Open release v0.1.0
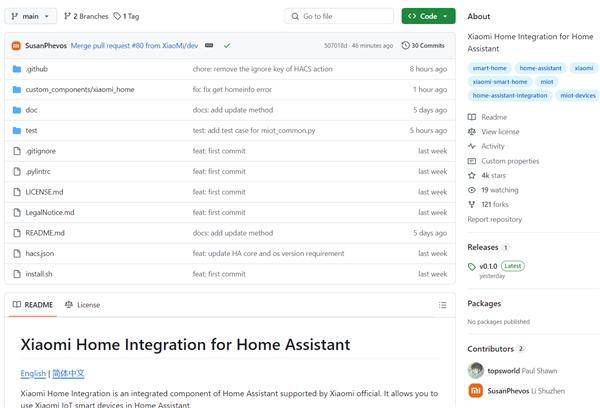Image resolution: width=600 pixels, height=408 pixels. pyautogui.click(x=488, y=266)
